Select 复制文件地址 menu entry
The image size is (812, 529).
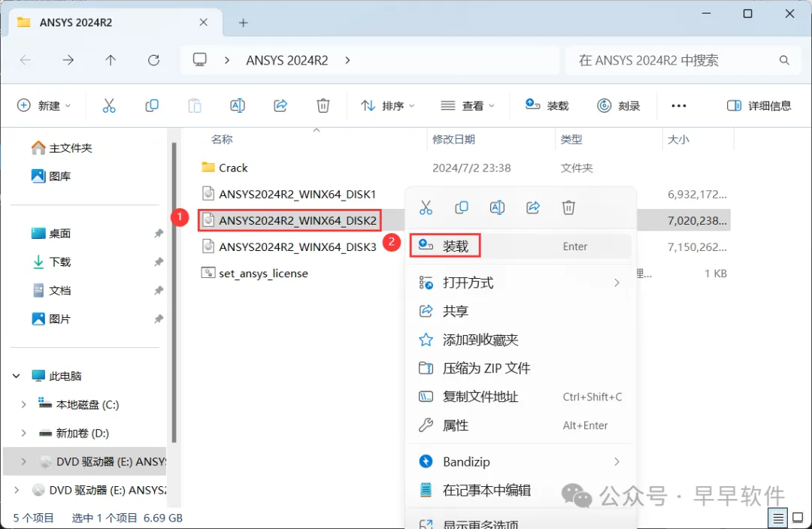[x=520, y=397]
